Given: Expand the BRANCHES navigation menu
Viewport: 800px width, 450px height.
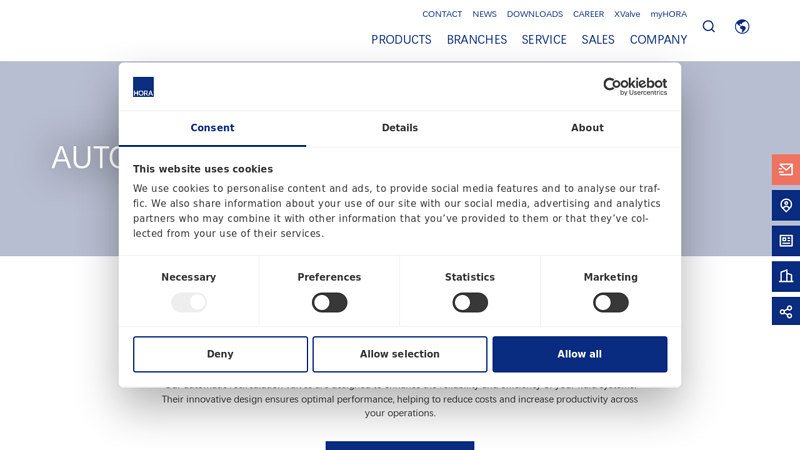Looking at the screenshot, I should coord(476,40).
